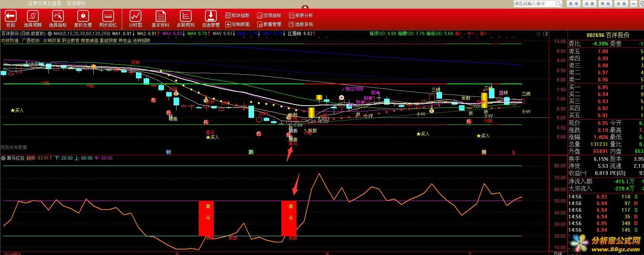
Task: Click the 广西板块 sector link
Action: coord(31,40)
